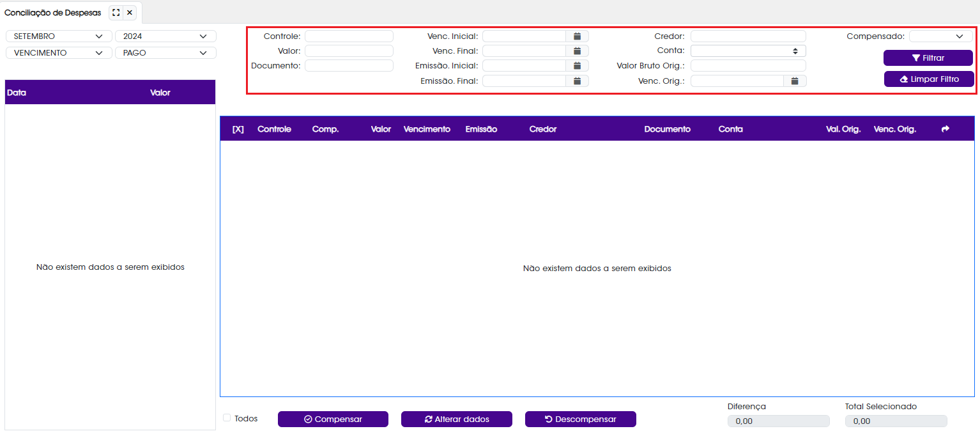Sort by the Conta column header
This screenshot has height=438, width=980.
pyautogui.click(x=730, y=129)
